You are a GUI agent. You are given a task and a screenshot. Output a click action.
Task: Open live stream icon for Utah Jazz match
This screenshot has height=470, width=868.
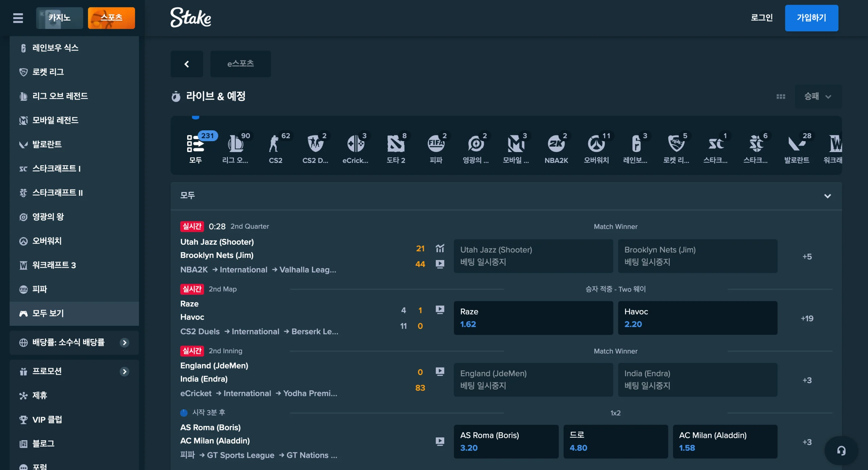click(x=440, y=264)
